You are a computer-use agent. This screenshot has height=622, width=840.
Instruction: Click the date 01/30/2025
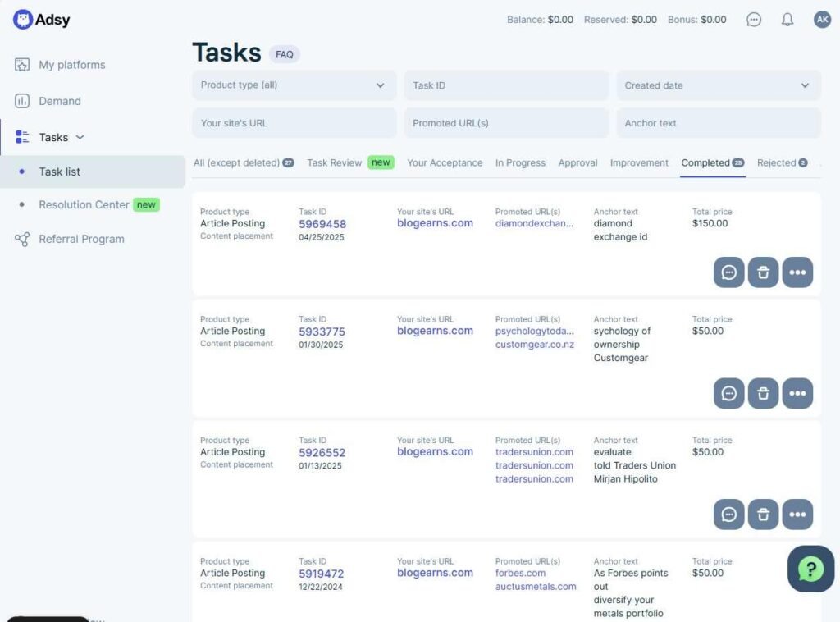(x=321, y=345)
